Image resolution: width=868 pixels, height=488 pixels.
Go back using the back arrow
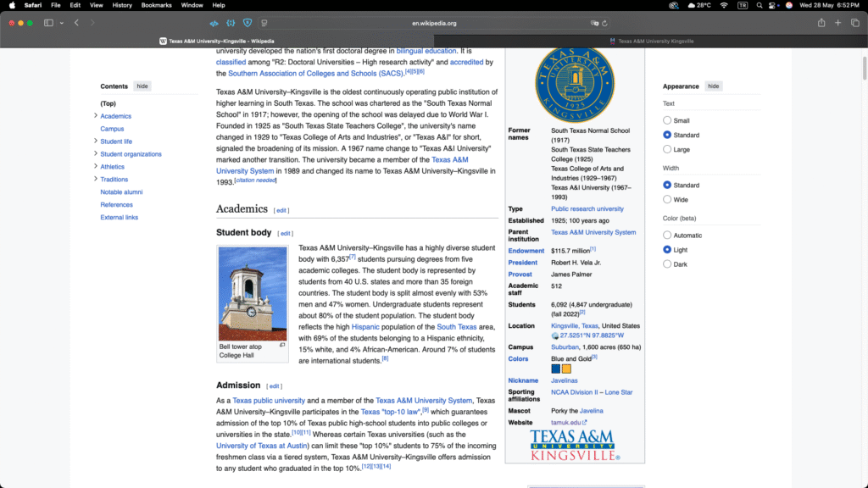coord(76,23)
